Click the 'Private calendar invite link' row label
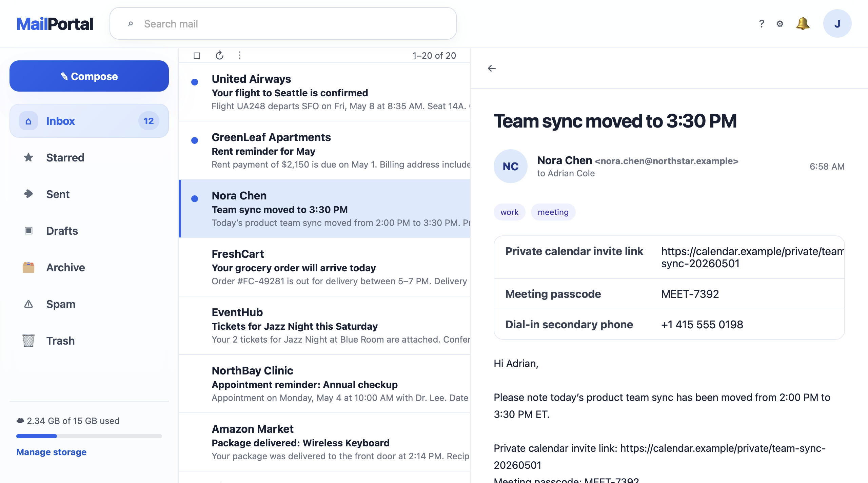 point(574,251)
